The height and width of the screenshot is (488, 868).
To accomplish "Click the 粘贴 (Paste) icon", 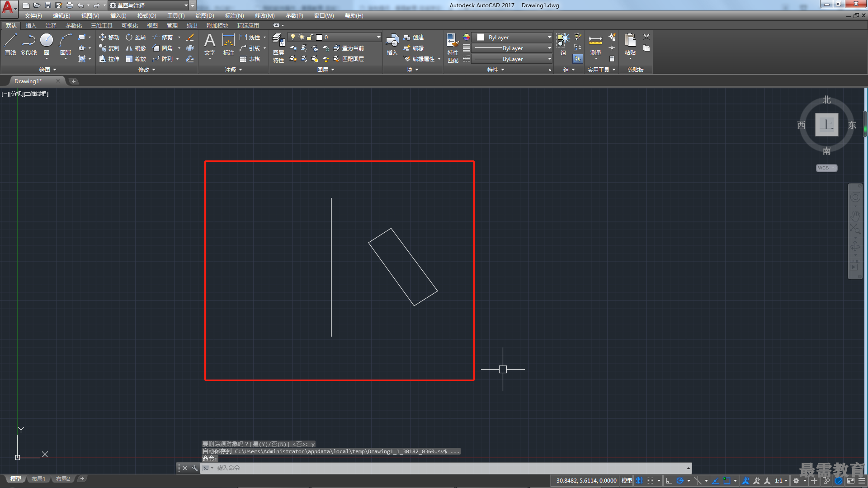I will [630, 44].
